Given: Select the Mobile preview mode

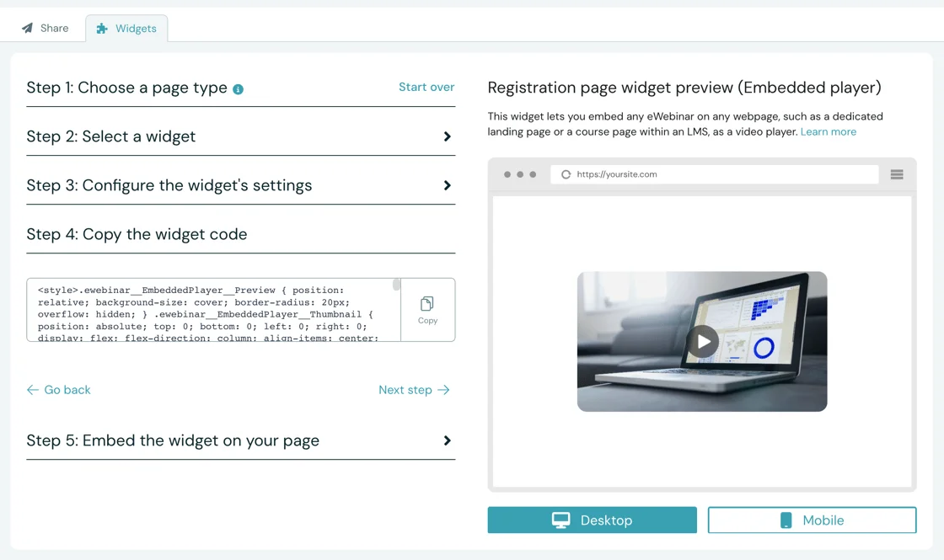Looking at the screenshot, I should click(812, 520).
